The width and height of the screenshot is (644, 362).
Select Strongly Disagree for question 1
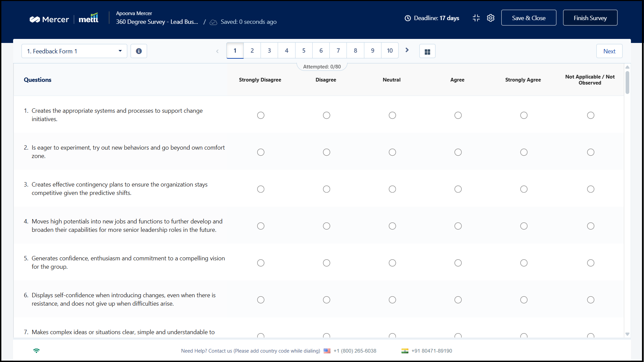[261, 115]
